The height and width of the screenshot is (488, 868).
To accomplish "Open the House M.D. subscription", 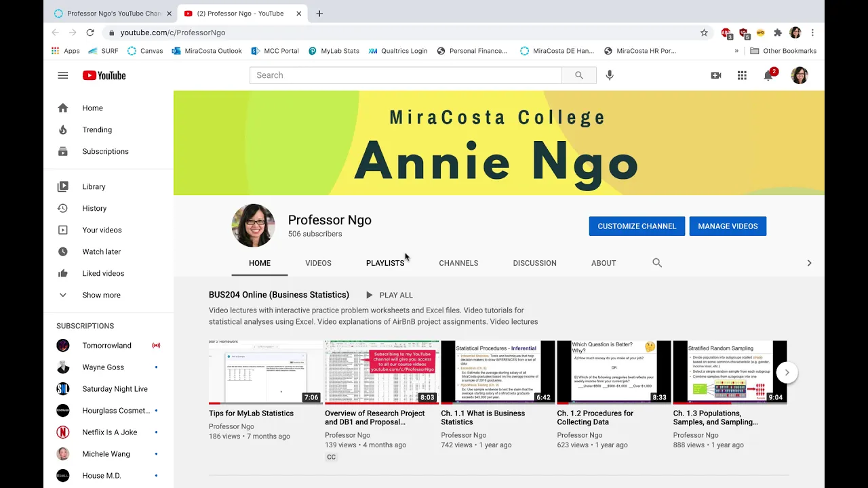I will point(108,476).
